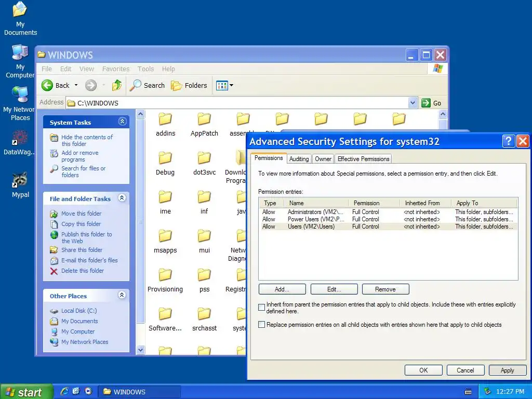
Task: Click the Cancel button
Action: [465, 370]
